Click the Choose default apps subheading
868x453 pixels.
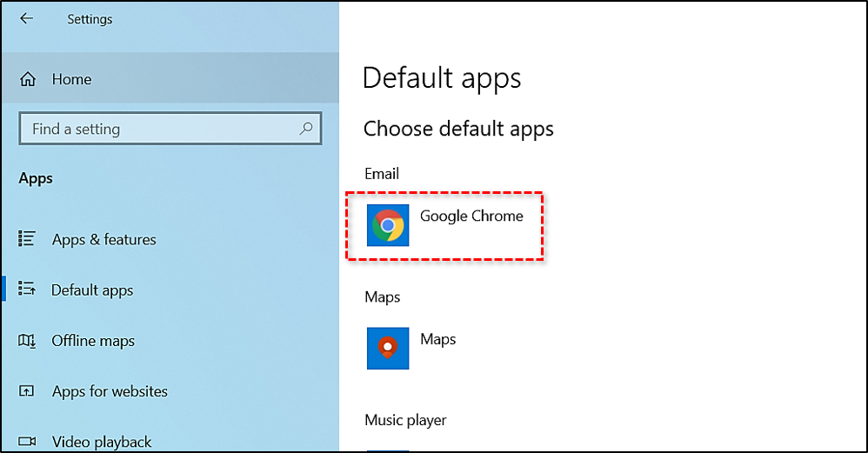458,129
